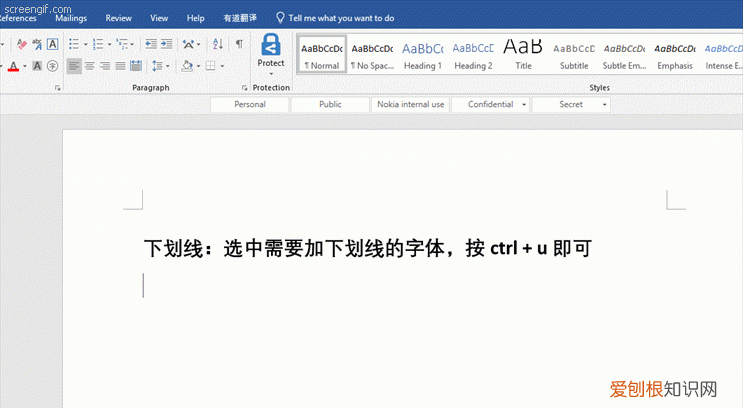Sort text with A-Z icon
Image resolution: width=743 pixels, height=408 pixels.
[218, 44]
